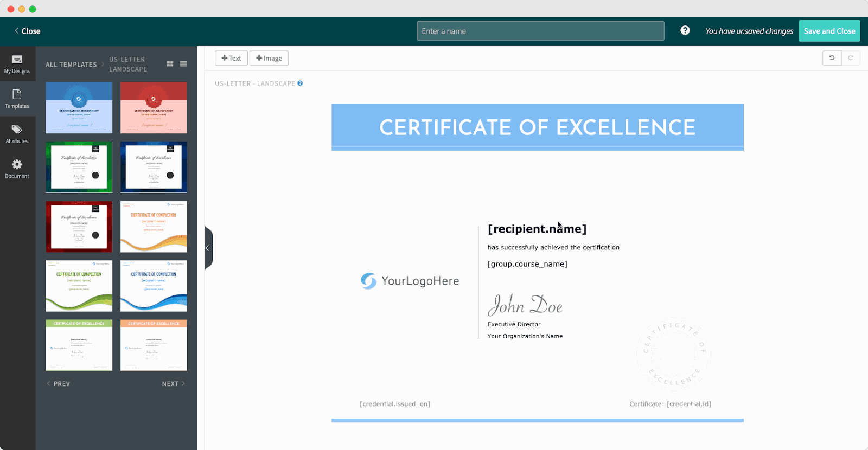Select the [recipient.name] placeholder
This screenshot has height=450, width=868.
(x=537, y=229)
